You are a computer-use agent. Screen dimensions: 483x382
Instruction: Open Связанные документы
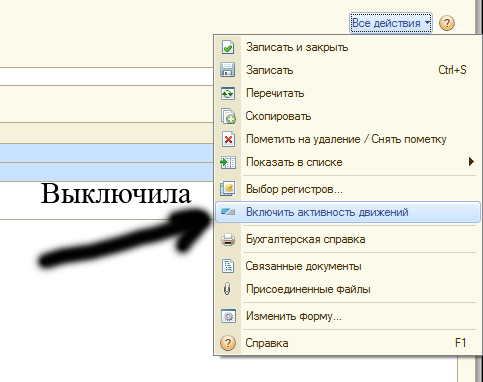(x=347, y=266)
